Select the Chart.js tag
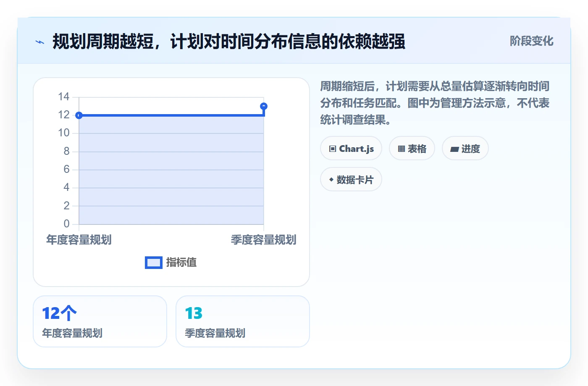Image resolution: width=588 pixels, height=386 pixels. pyautogui.click(x=351, y=149)
